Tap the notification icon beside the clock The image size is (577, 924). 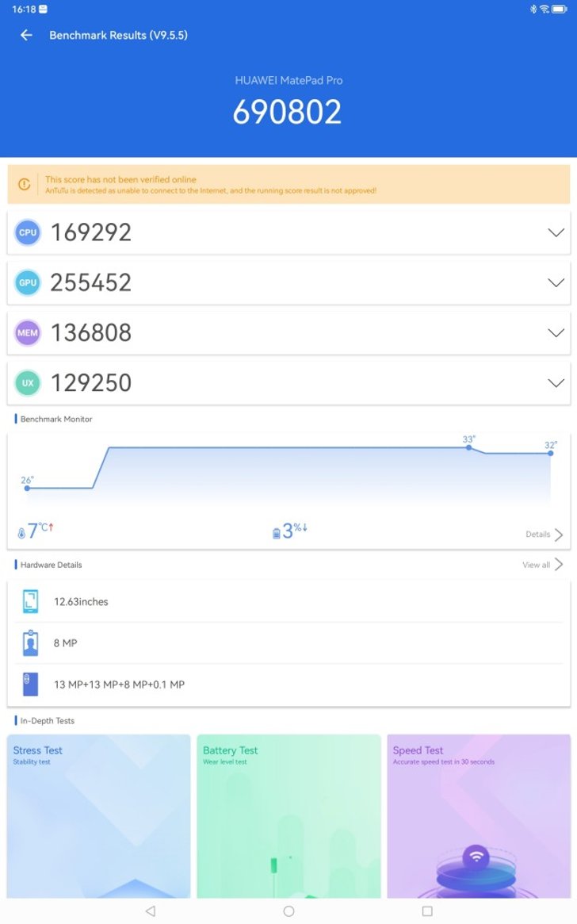[x=43, y=9]
